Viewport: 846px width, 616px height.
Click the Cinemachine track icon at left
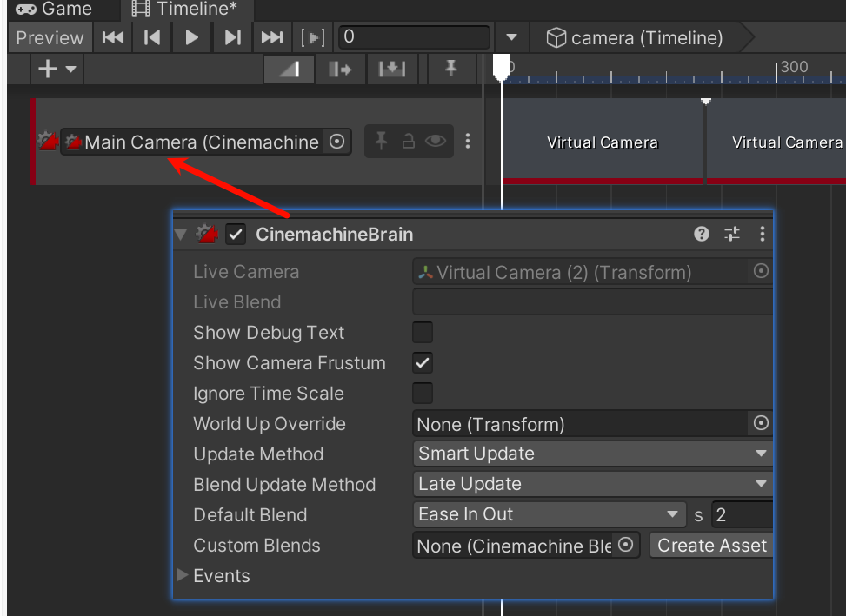[48, 142]
